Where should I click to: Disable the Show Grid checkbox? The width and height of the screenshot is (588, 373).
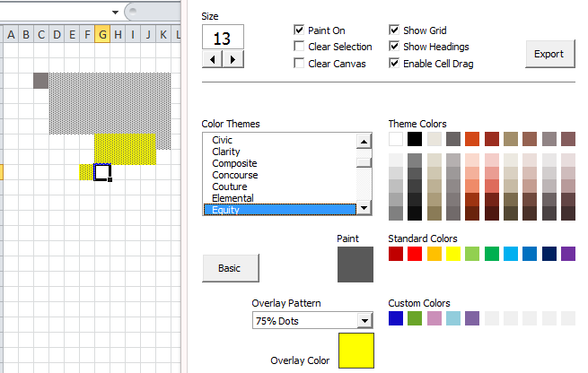394,30
